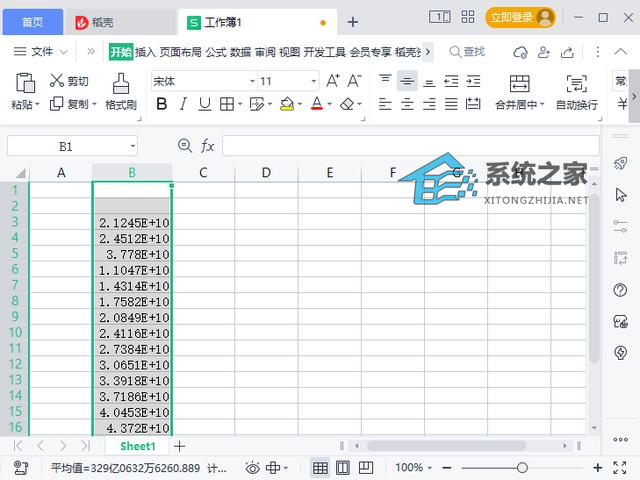The height and width of the screenshot is (480, 640).
Task: Decrease font size with A- icon
Action: point(354,81)
